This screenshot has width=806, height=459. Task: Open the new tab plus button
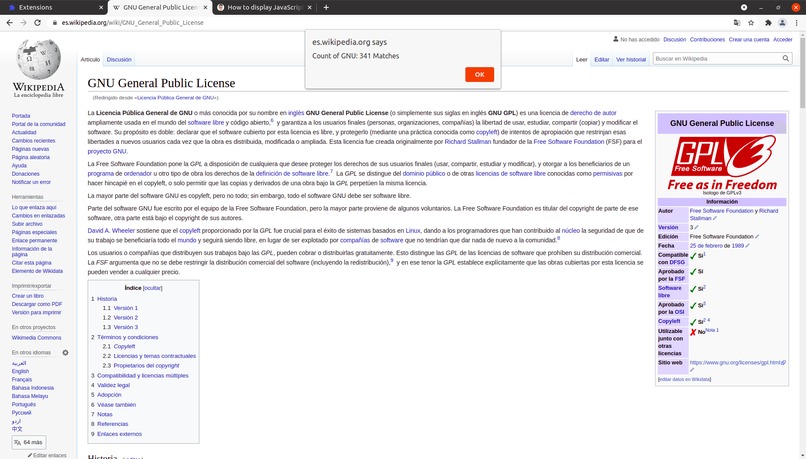click(x=326, y=7)
